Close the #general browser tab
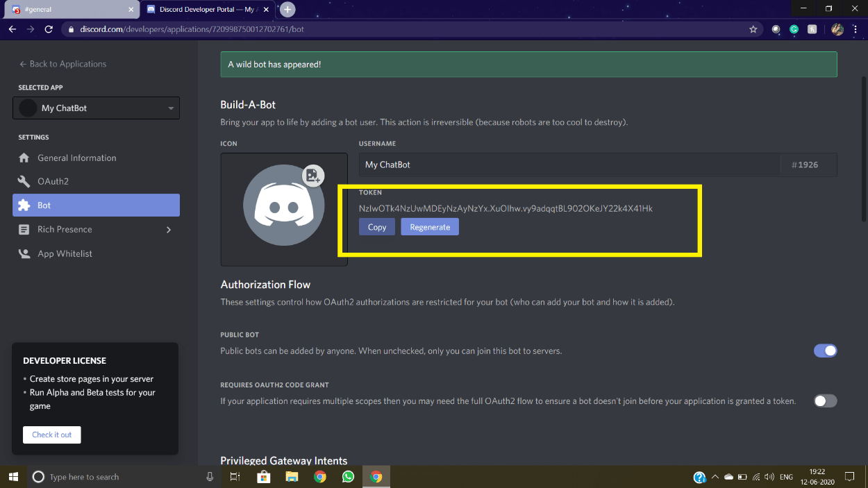 (131, 10)
